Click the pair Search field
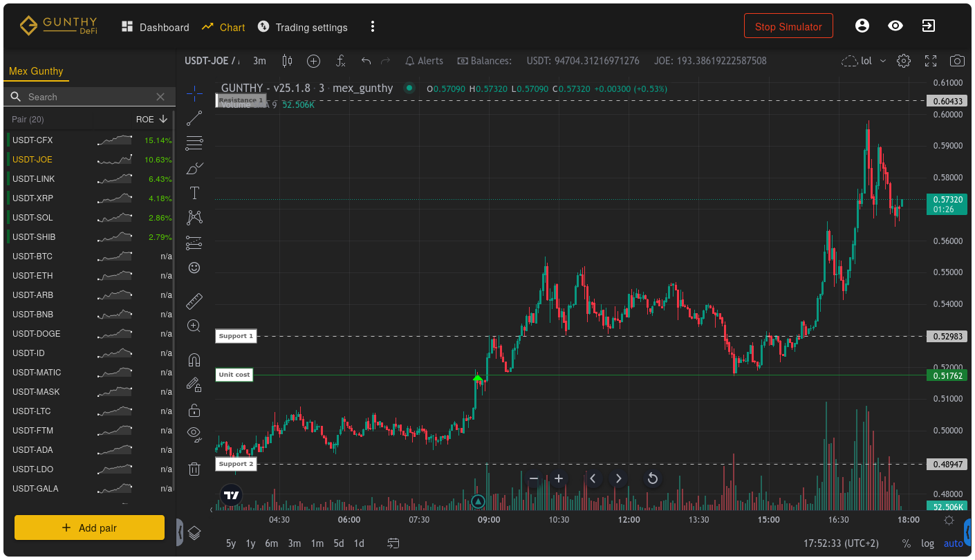Screen dimensions: 975x560 click(90, 97)
